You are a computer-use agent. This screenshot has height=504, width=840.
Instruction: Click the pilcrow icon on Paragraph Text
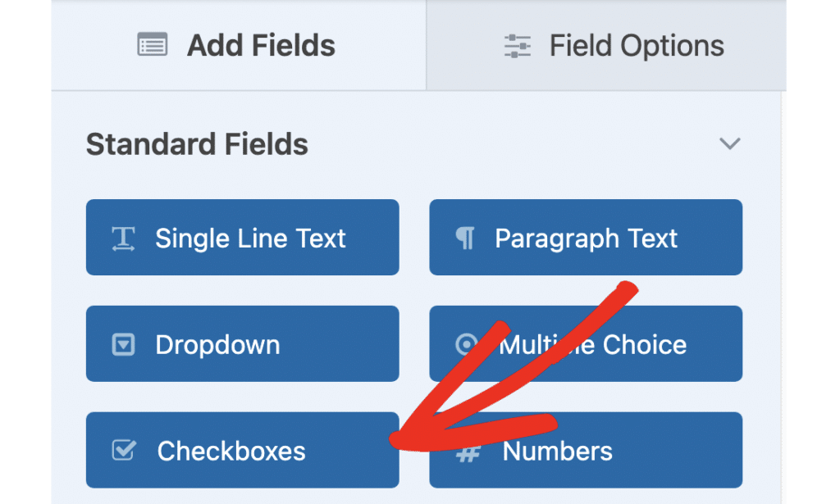tap(468, 237)
